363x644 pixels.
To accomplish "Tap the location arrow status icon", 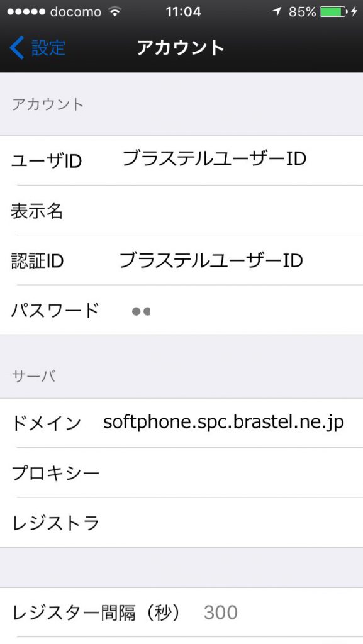I will click(x=277, y=11).
